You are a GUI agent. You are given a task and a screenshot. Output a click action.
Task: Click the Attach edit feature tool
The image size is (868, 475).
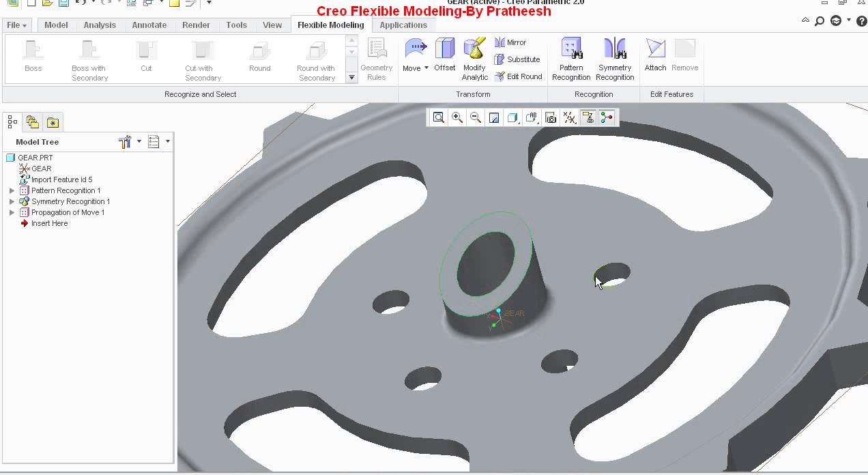click(655, 55)
